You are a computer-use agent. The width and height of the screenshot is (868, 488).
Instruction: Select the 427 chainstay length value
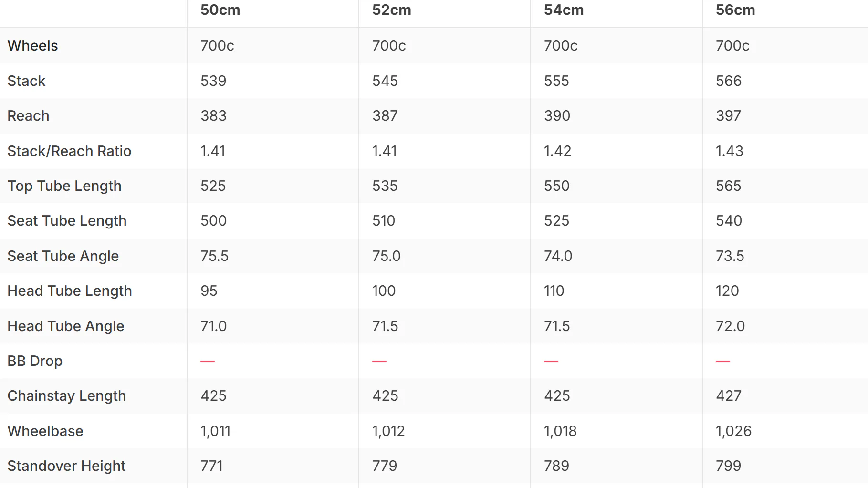[729, 396]
